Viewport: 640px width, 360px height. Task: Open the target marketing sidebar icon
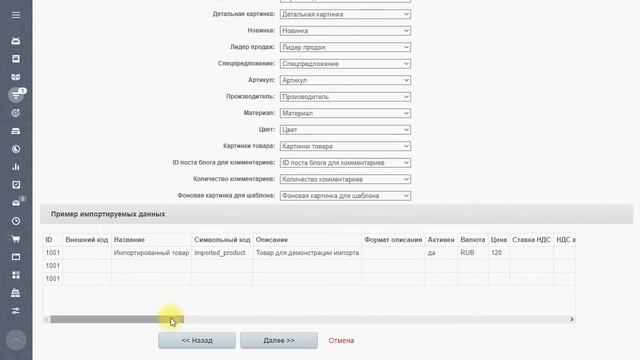pyautogui.click(x=16, y=113)
